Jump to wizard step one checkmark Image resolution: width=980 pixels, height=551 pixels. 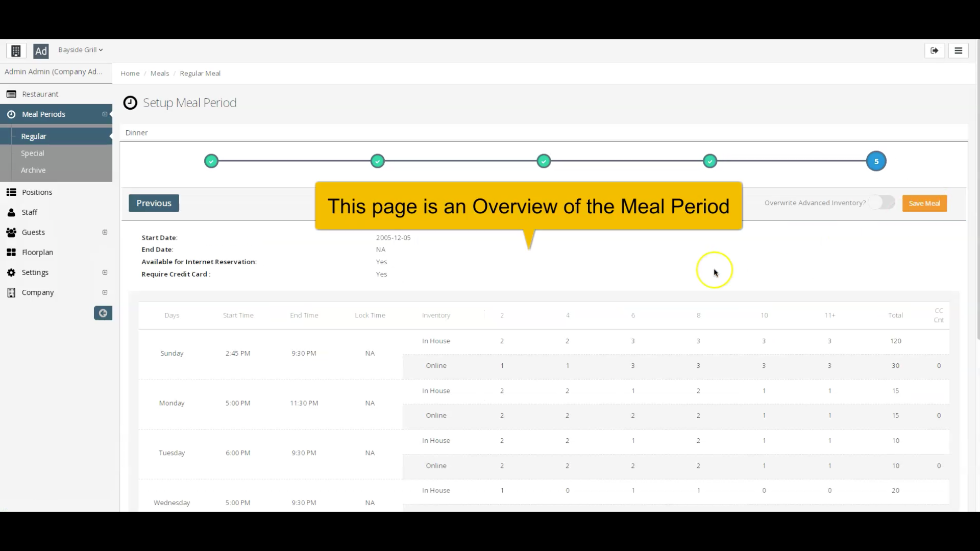coord(211,161)
